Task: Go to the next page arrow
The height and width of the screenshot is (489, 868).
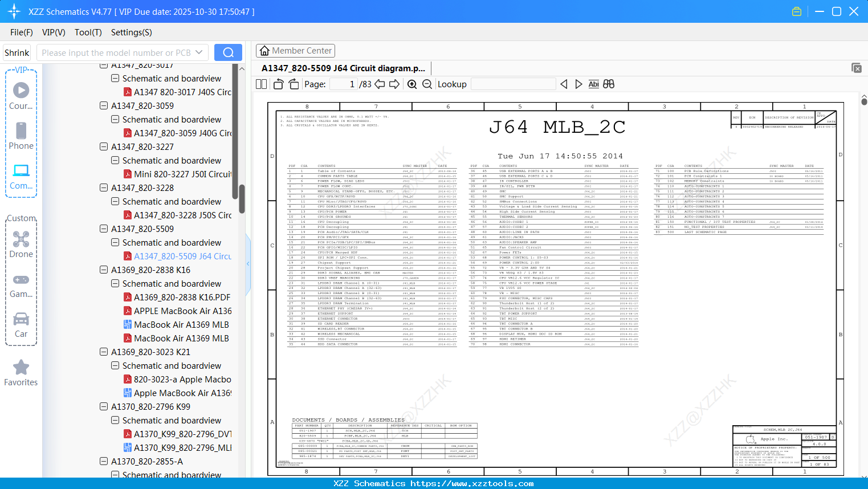Action: 394,84
